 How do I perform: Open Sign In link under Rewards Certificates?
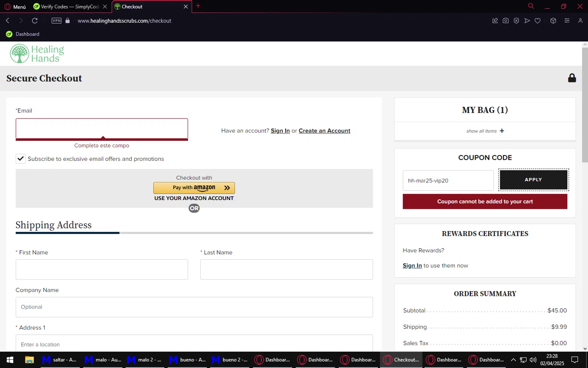412,266
